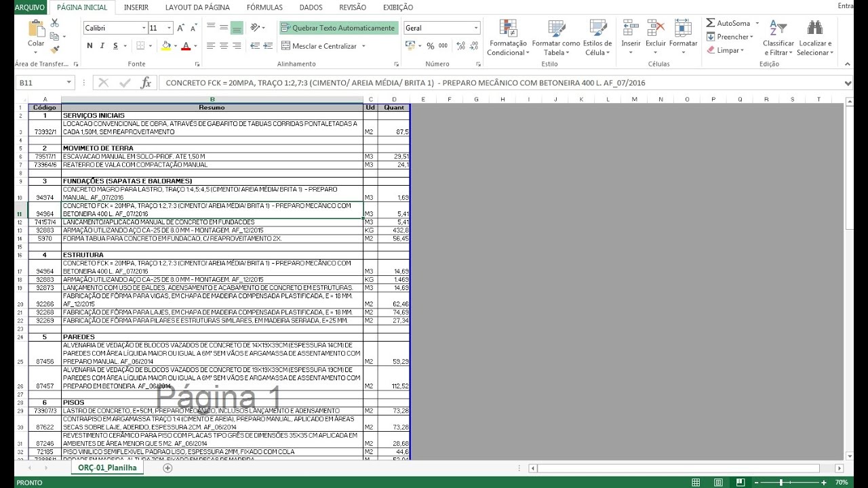This screenshot has width=868, height=488.
Task: Click the vertical scrollbar
Action: click(x=849, y=278)
